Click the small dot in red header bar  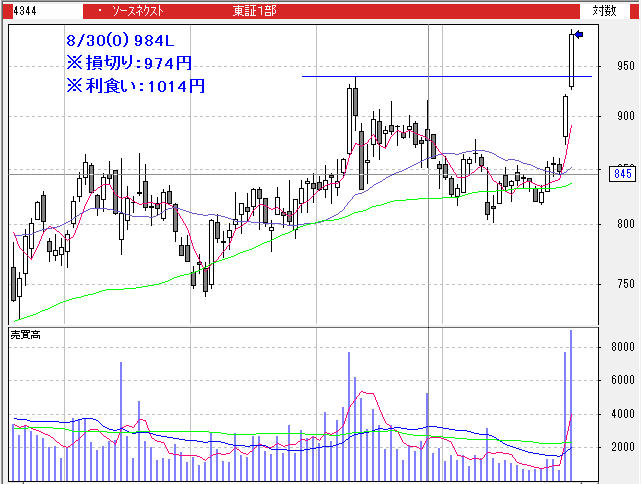[x=100, y=10]
